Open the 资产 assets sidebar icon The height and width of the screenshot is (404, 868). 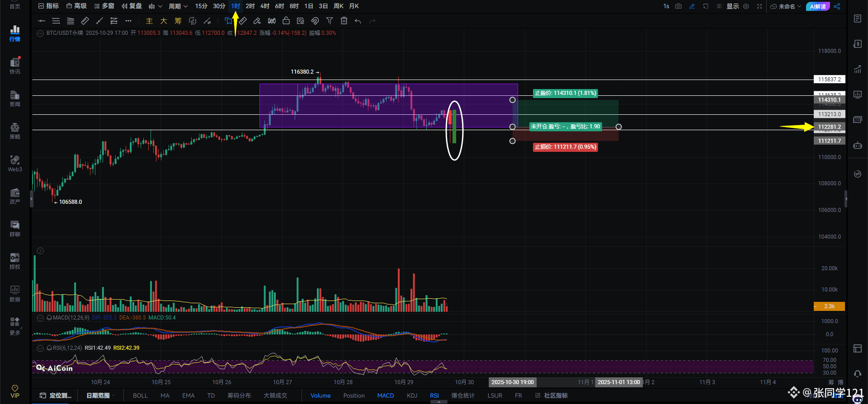15,196
